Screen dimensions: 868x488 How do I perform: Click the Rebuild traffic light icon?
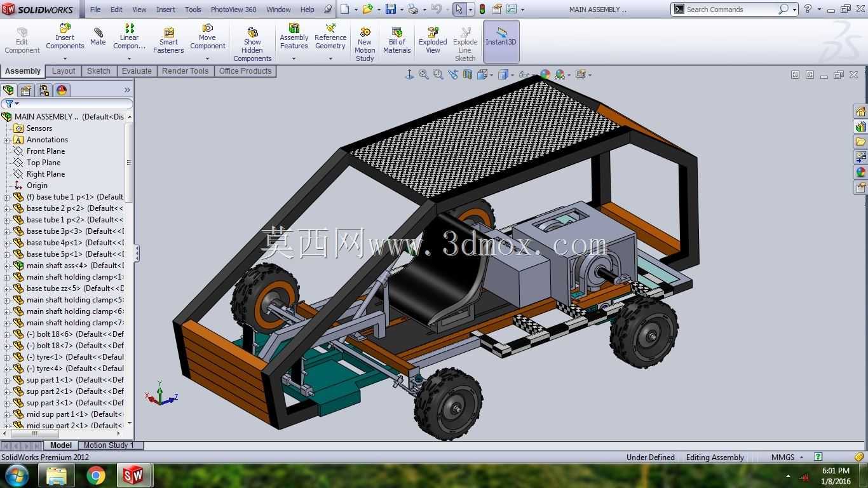482,9
